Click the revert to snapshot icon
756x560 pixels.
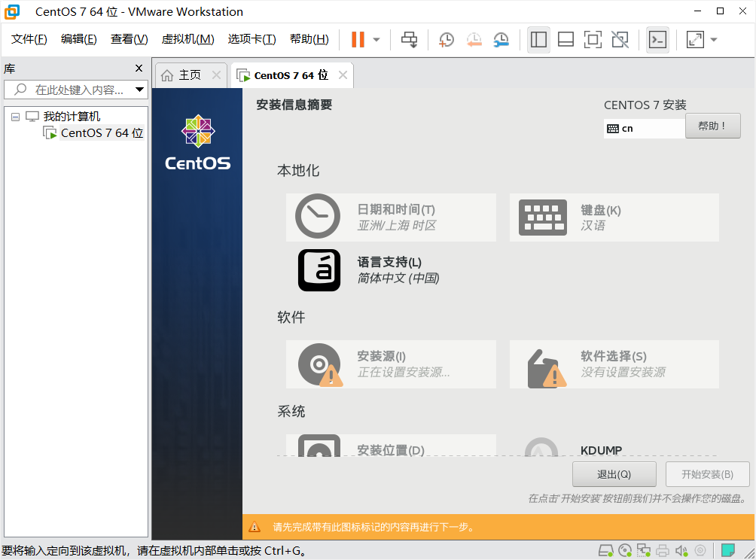(474, 40)
